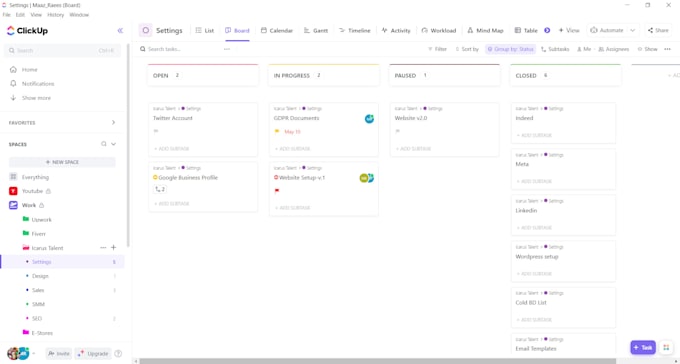Open the Icarus Talent ellipsis menu
680x364 pixels.
pyautogui.click(x=103, y=248)
